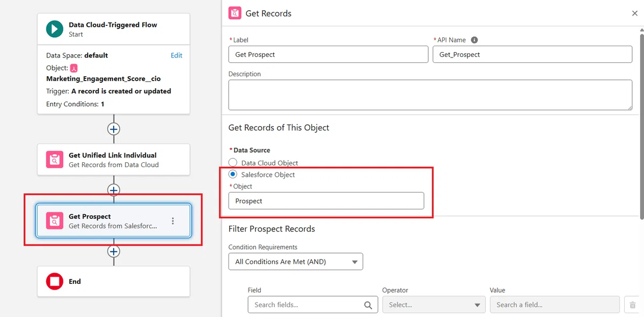Add element after Get Unified Link Individual
644x317 pixels.
[113, 190]
